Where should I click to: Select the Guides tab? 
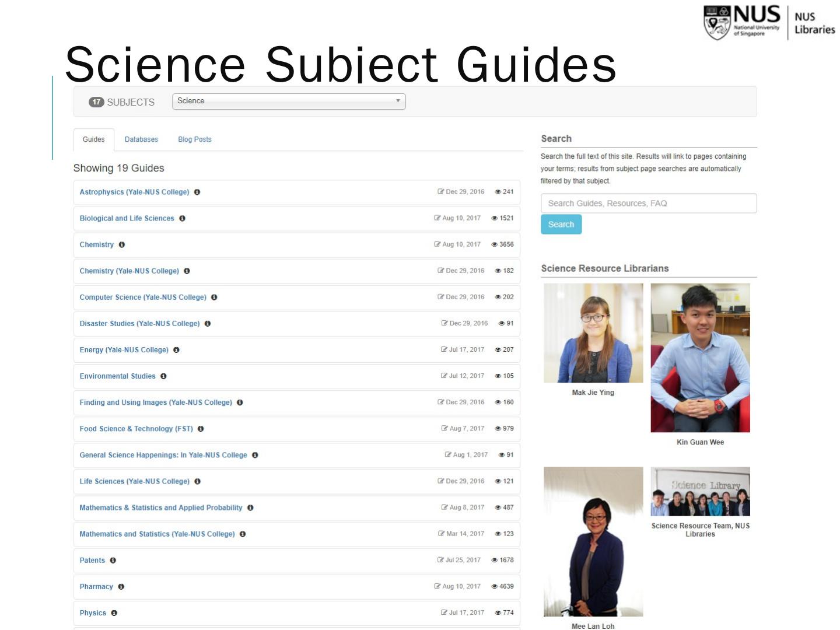(x=93, y=139)
